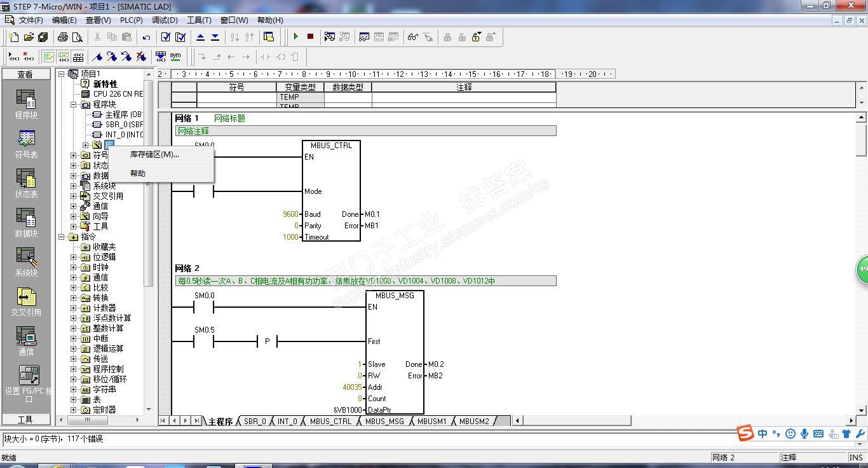868x468 pixels.
Task: Click the symbol table 'sym' toolbar icon
Action: tap(175, 57)
